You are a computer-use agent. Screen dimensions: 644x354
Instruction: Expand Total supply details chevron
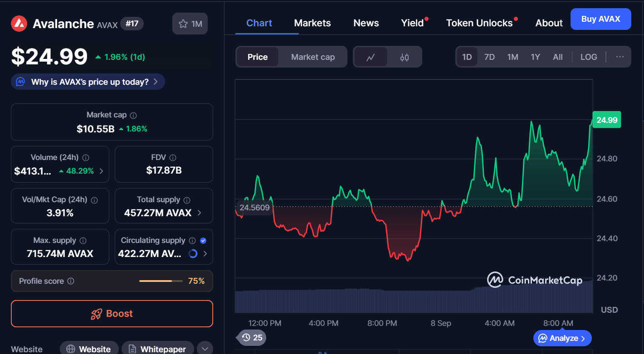coord(200,213)
